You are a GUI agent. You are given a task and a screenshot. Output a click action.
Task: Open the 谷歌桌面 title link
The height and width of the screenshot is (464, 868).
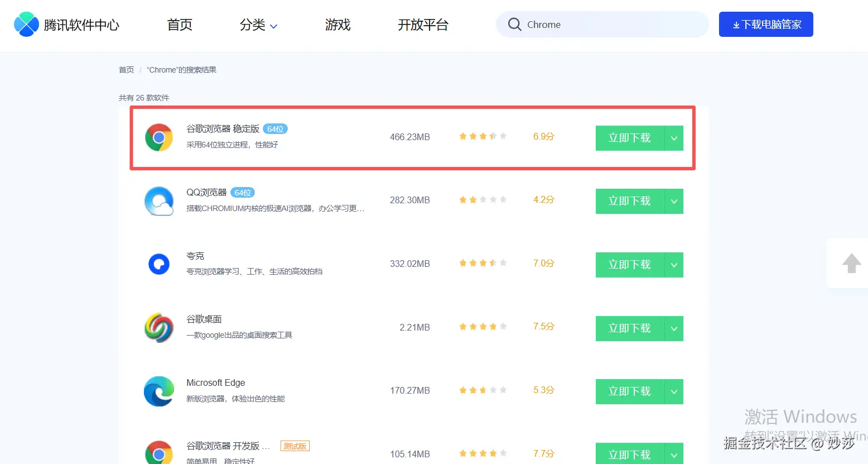tap(204, 319)
